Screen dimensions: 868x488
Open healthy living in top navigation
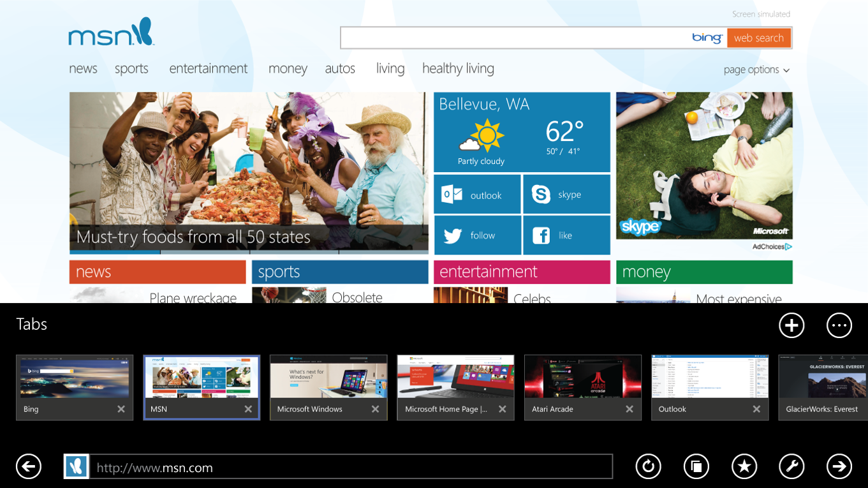point(458,68)
